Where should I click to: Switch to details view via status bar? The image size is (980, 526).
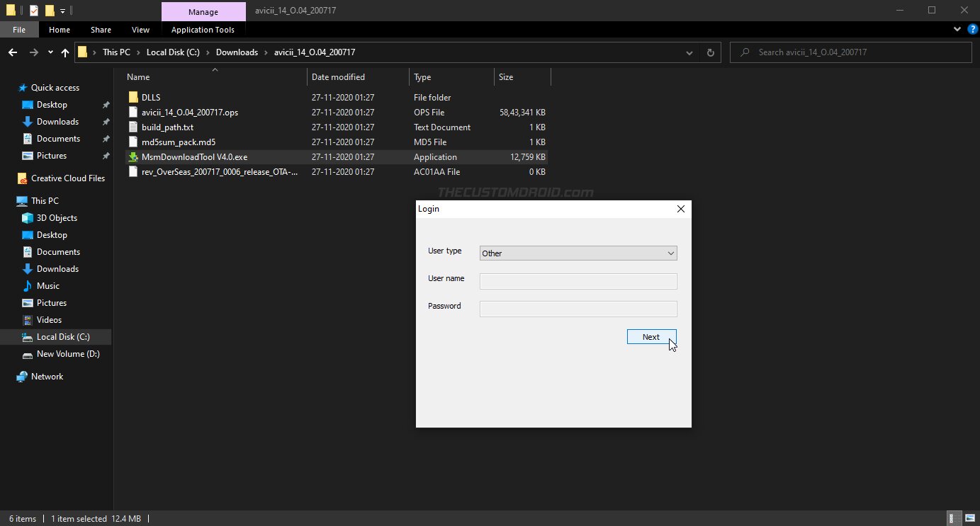[x=952, y=518]
